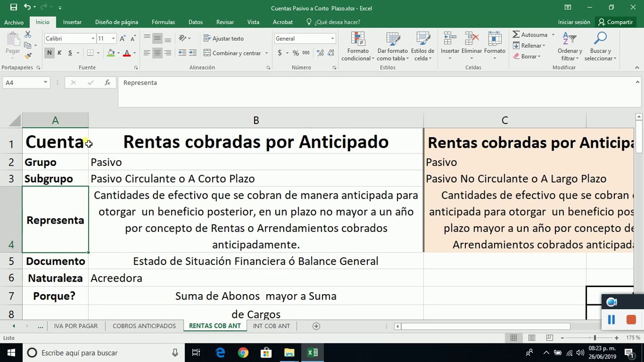Open Formato condicional menu
The width and height of the screenshot is (644, 362).
click(x=358, y=46)
